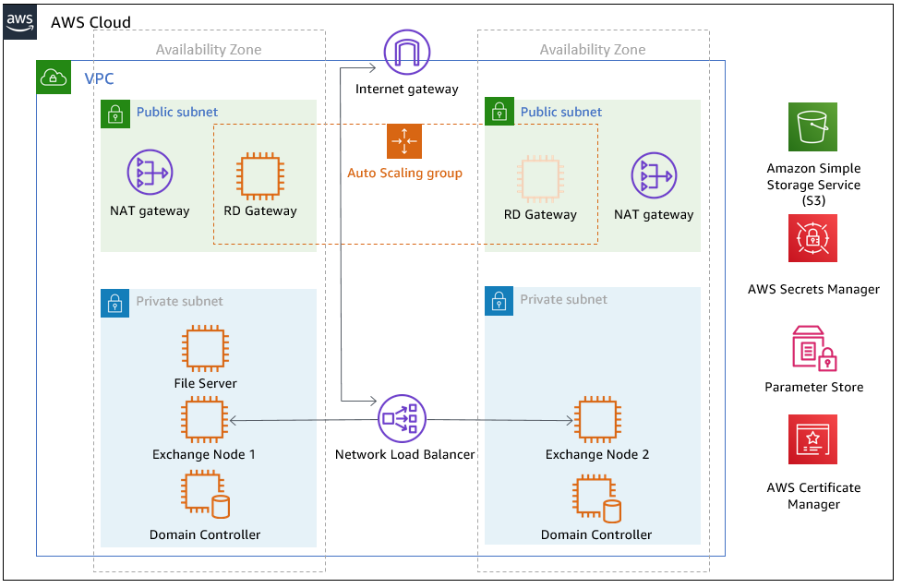Click 'Amazon Simple Storage Service (S3)' text
Image resolution: width=902 pixels, height=588 pixels.
[813, 185]
